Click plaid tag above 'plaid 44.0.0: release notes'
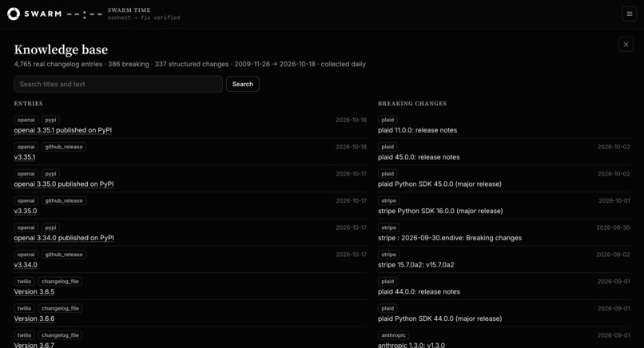 pyautogui.click(x=388, y=282)
